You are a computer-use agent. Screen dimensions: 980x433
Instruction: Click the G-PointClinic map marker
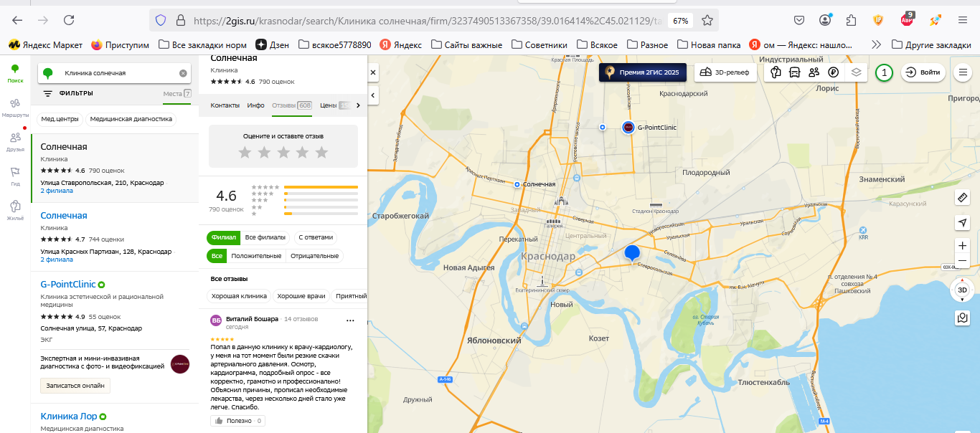pyautogui.click(x=628, y=127)
